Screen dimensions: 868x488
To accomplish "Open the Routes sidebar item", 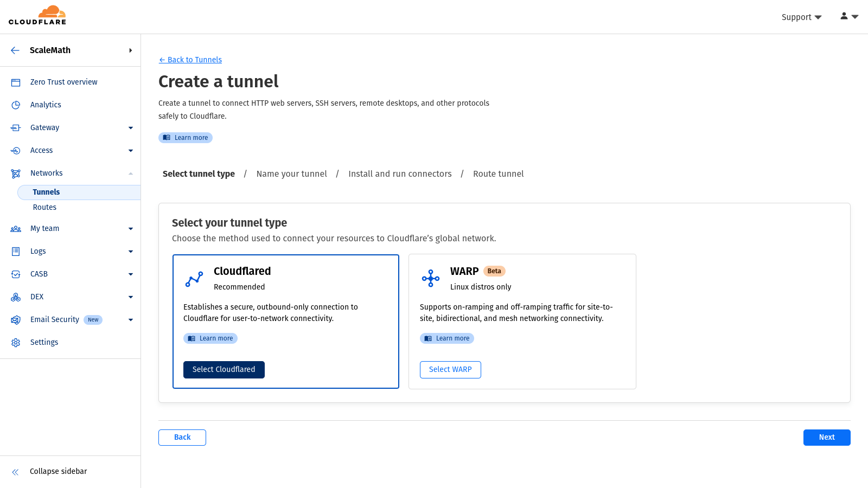I will 44,207.
